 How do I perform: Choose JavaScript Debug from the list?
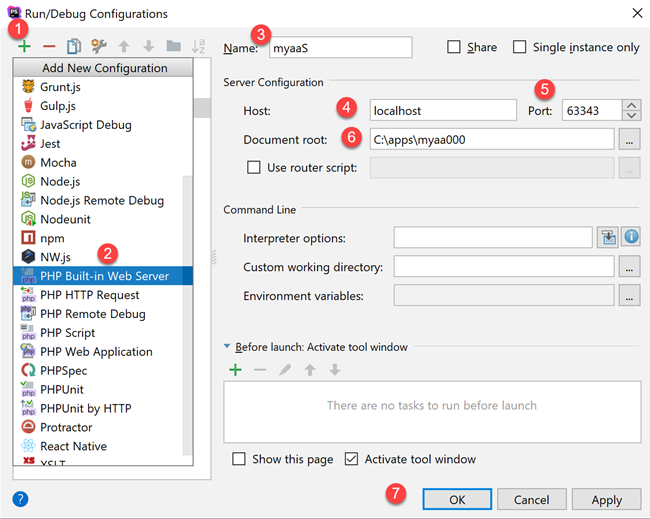pyautogui.click(x=103, y=125)
